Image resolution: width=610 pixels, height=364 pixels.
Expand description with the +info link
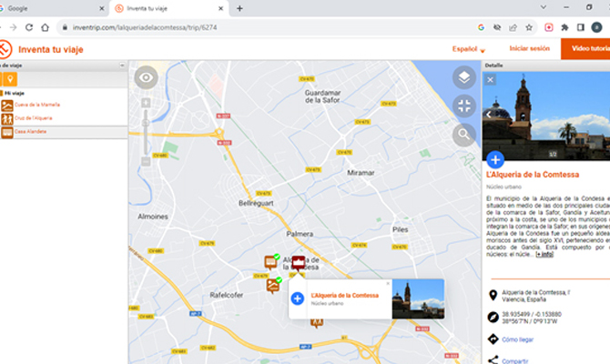point(544,254)
